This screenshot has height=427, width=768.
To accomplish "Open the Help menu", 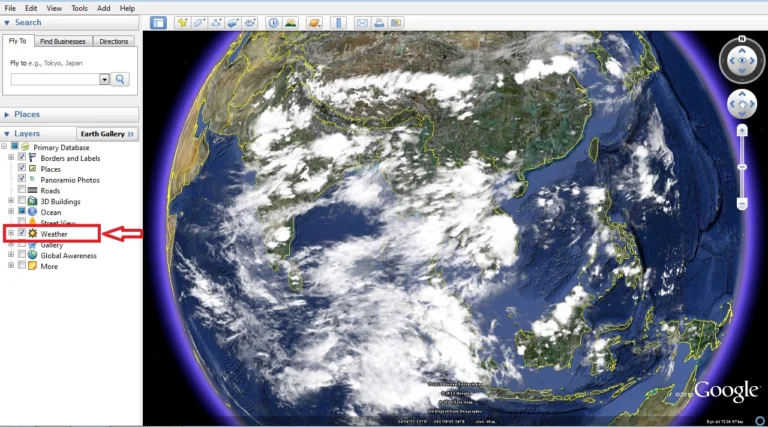I will [127, 8].
